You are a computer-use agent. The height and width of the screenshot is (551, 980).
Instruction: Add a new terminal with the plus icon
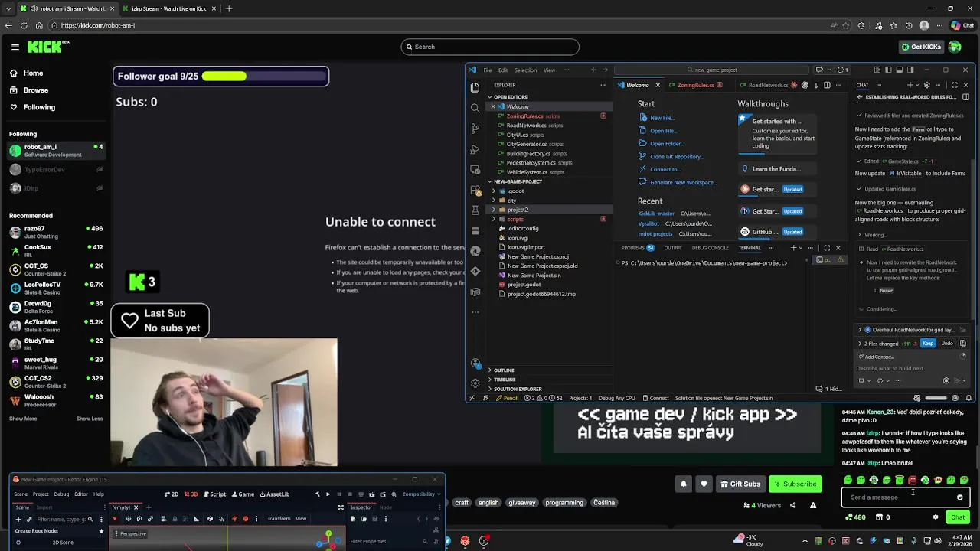pos(793,248)
